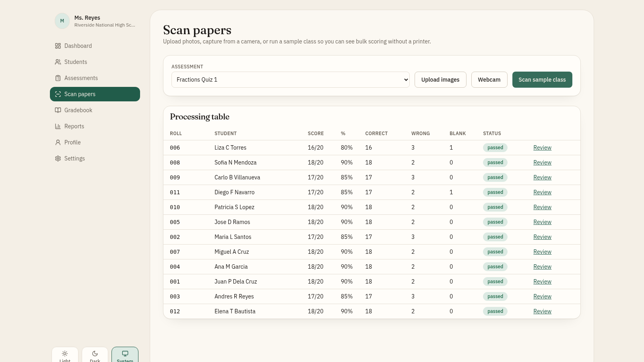Review Liza C Torres's paper

click(x=542, y=148)
